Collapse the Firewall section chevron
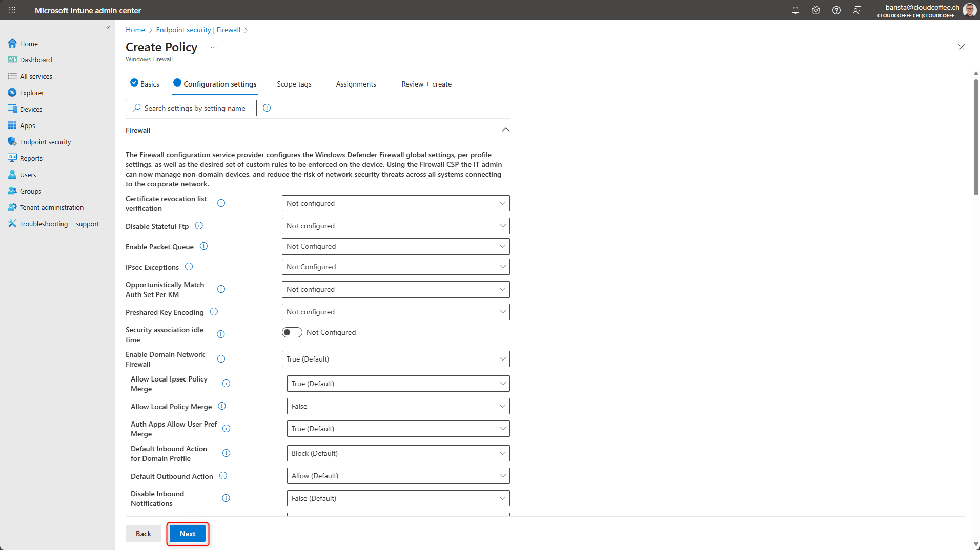980x550 pixels. pyautogui.click(x=505, y=130)
